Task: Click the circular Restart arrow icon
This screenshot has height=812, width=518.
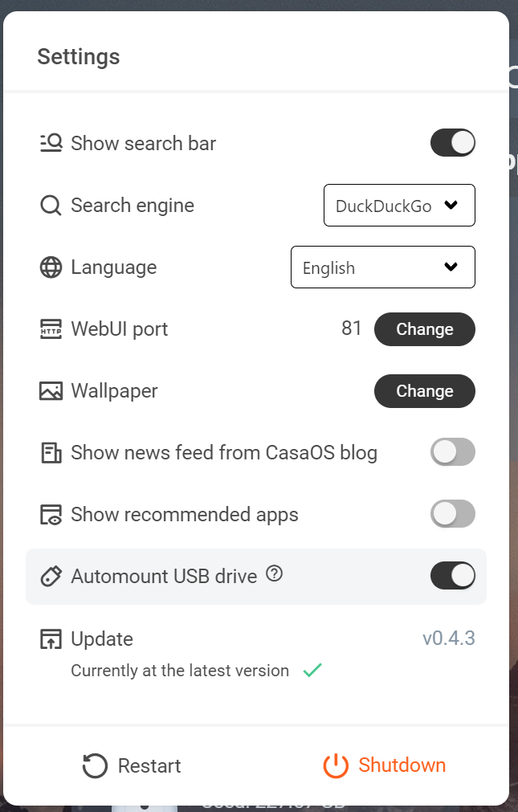Action: 94,765
